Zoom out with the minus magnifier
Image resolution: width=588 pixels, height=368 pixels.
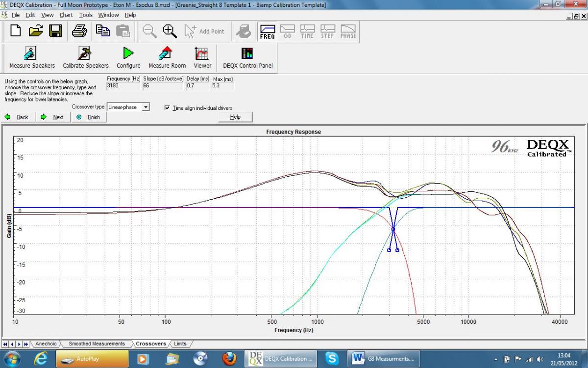click(x=149, y=31)
